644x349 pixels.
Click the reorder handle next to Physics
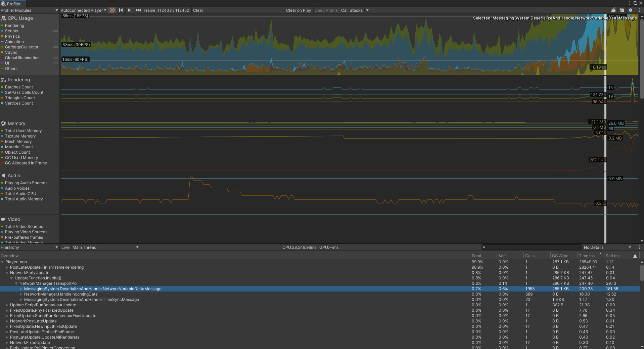point(56,36)
